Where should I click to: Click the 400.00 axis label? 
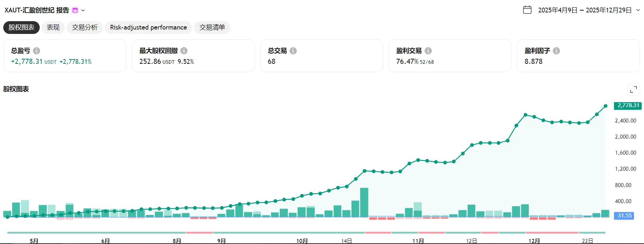click(623, 201)
